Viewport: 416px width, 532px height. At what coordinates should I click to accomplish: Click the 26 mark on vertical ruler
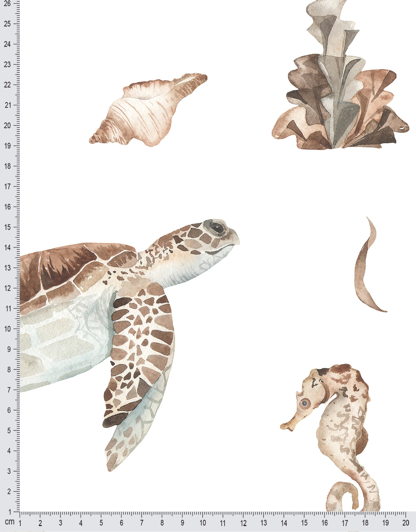(x=7, y=3)
